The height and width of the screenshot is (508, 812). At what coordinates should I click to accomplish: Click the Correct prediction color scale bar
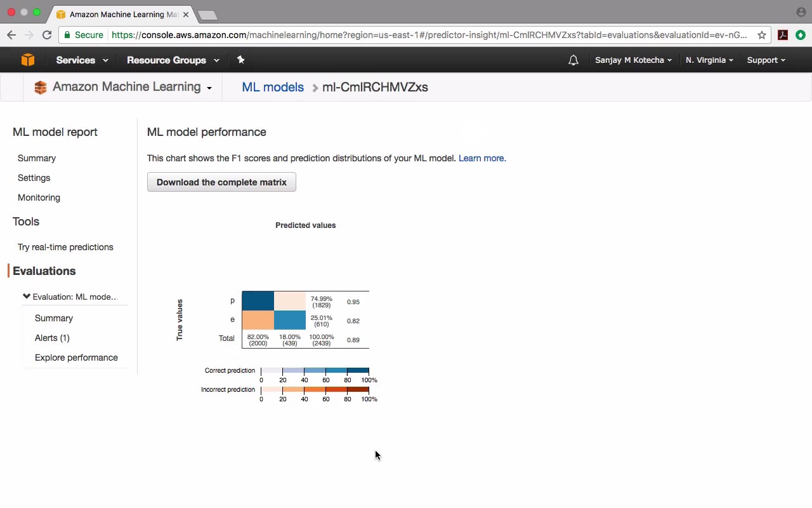[x=315, y=371]
